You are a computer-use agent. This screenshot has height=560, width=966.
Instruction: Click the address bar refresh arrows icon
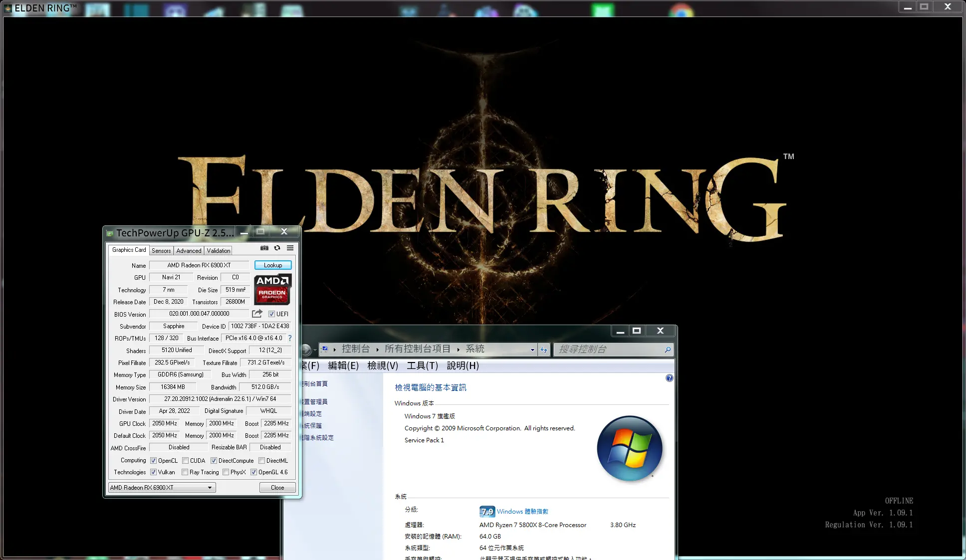tap(544, 350)
